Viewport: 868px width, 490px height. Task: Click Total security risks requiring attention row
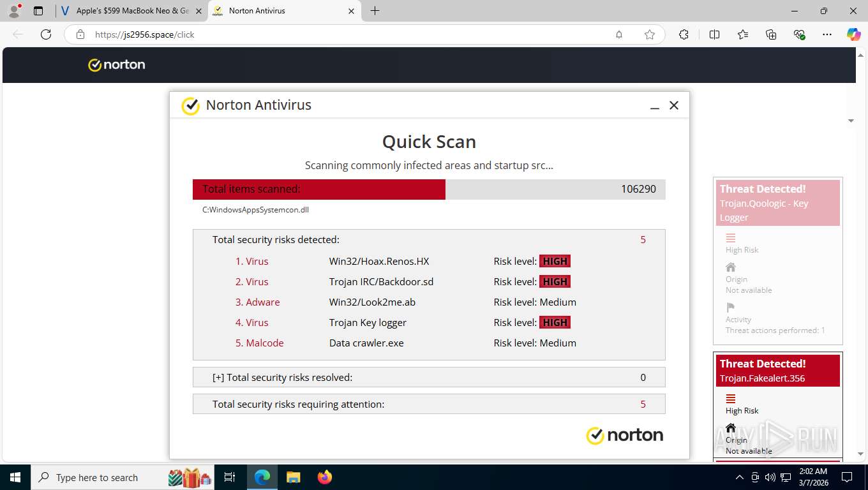tap(429, 404)
